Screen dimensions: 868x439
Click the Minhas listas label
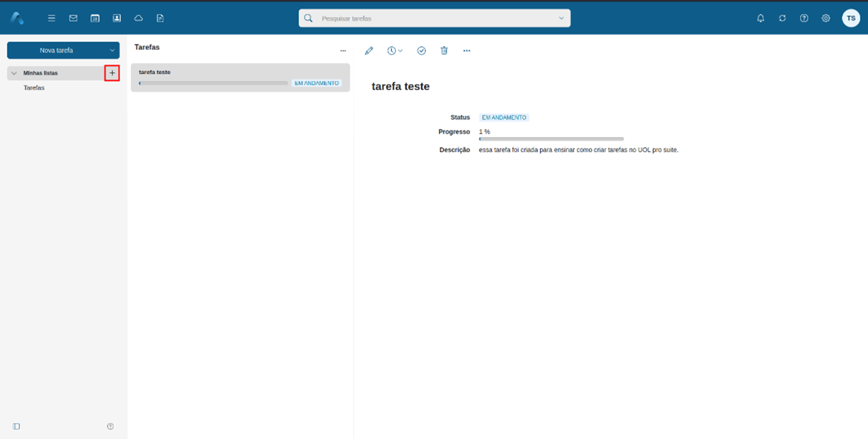click(41, 73)
